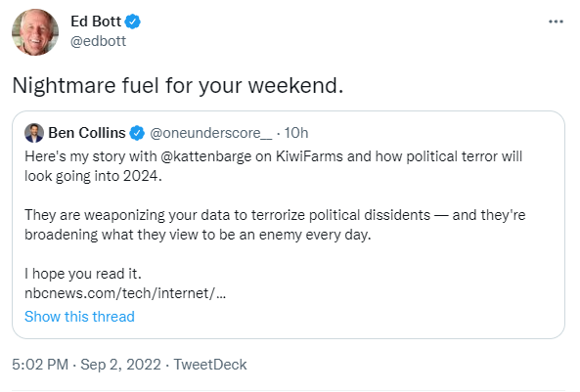Open the @oneunderscore__ handle
580x392 pixels.
pos(211,133)
